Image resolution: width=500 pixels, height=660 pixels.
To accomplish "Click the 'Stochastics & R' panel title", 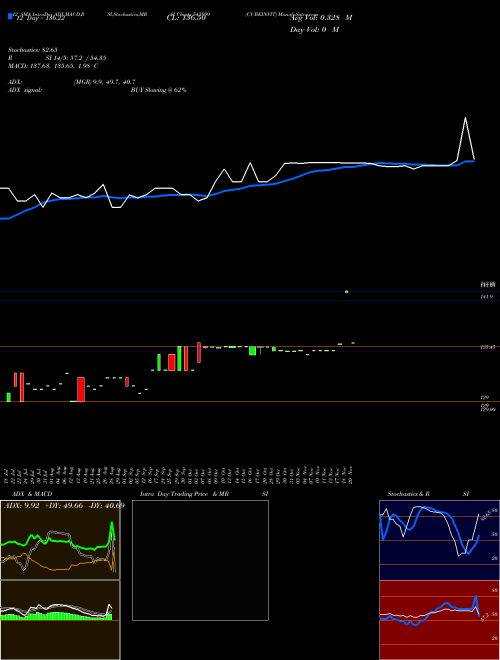I will pyautogui.click(x=408, y=494).
